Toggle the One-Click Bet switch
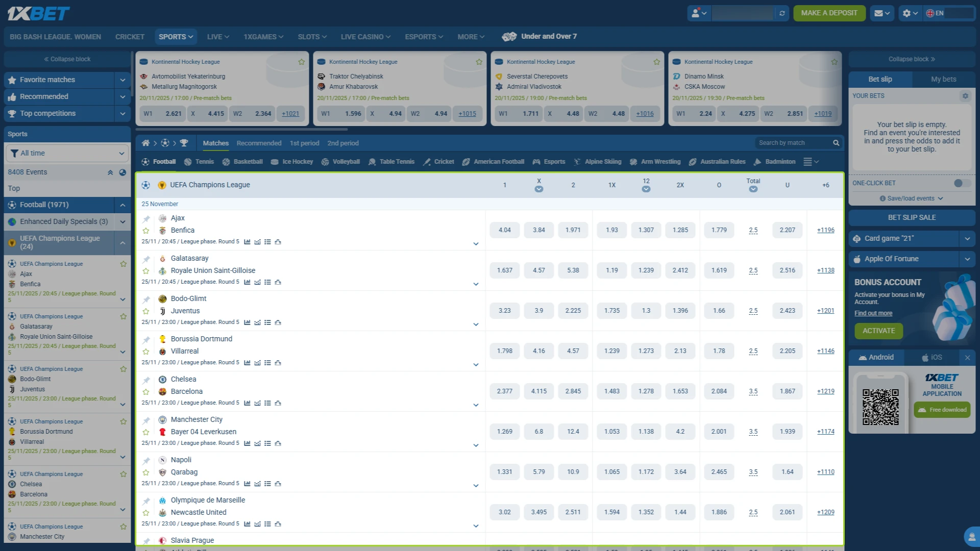Viewport: 980px width, 551px height. 962,183
